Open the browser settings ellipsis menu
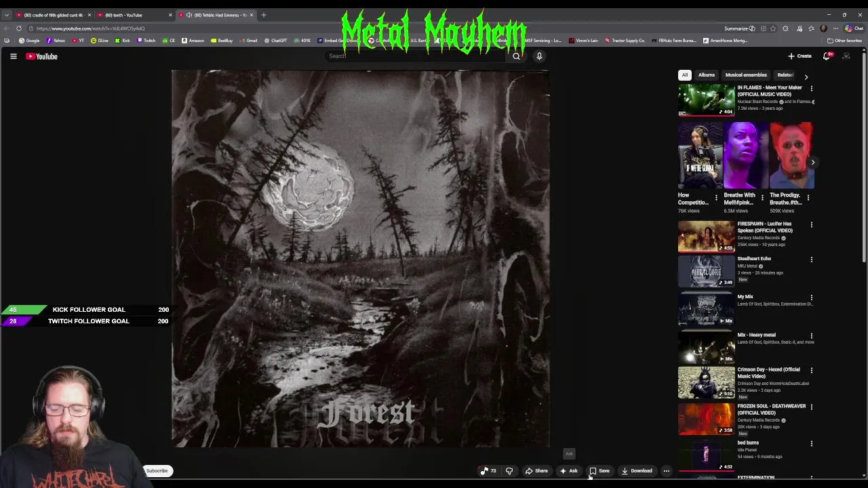 point(835,28)
